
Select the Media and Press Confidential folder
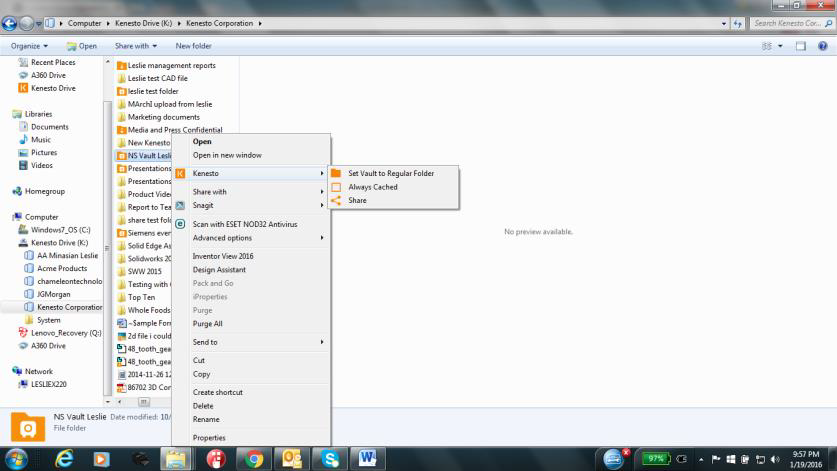tap(170, 130)
